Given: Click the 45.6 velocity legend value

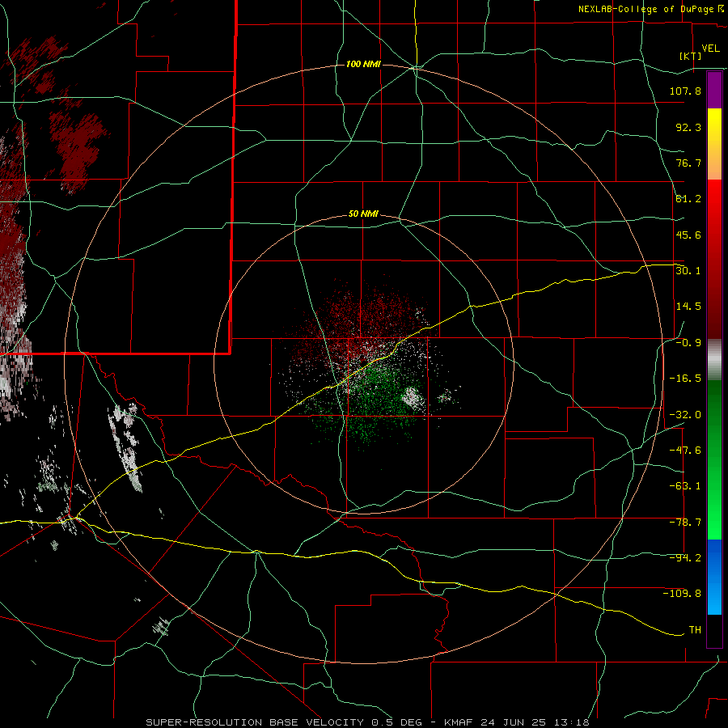Looking at the screenshot, I should pyautogui.click(x=688, y=235).
